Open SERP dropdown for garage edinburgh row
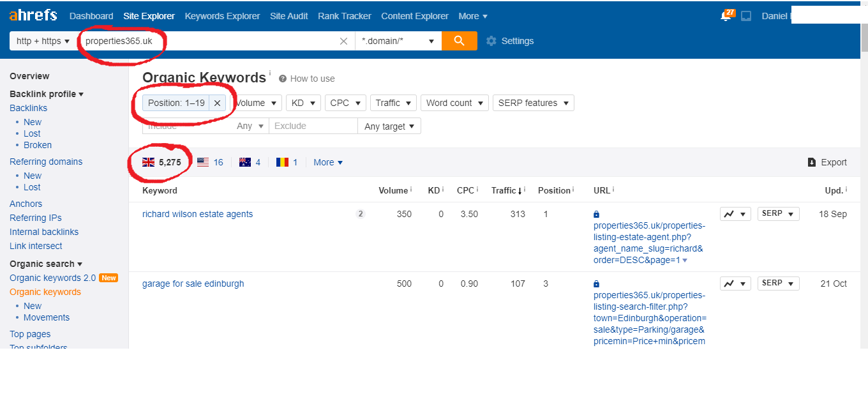The height and width of the screenshot is (401, 868). [x=778, y=284]
